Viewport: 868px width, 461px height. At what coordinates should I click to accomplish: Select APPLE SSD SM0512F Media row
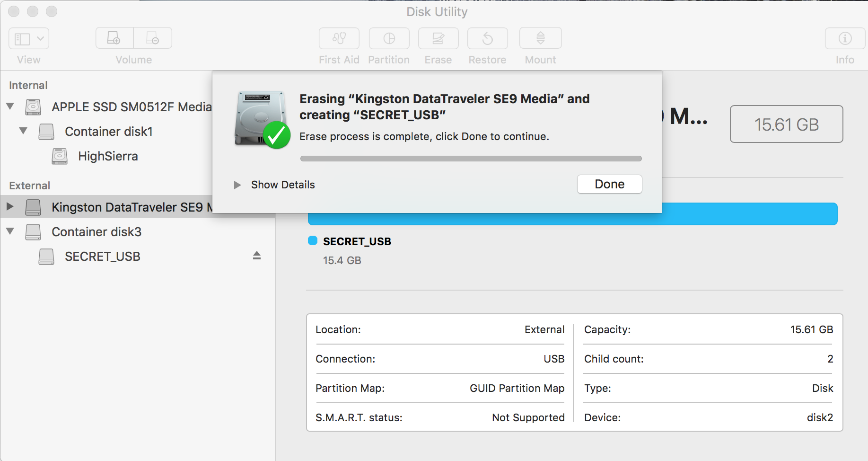click(x=132, y=107)
